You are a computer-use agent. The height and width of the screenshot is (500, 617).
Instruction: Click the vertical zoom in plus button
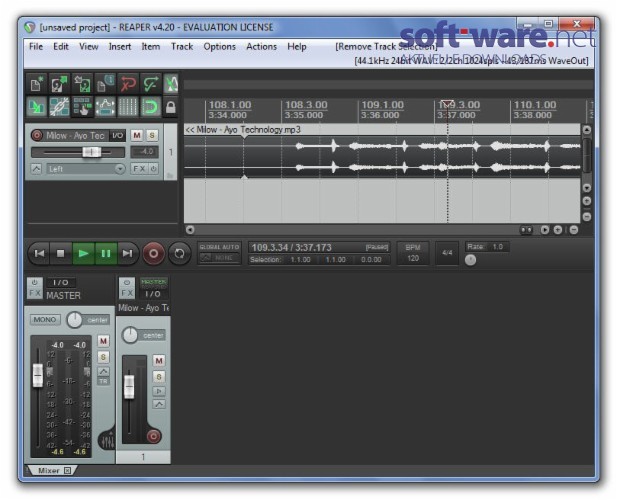(x=587, y=201)
